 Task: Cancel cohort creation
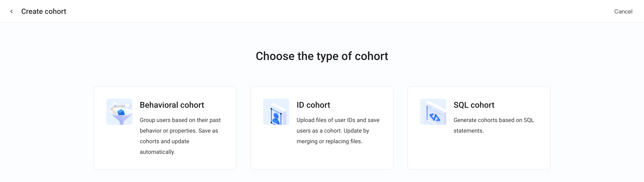623,11
